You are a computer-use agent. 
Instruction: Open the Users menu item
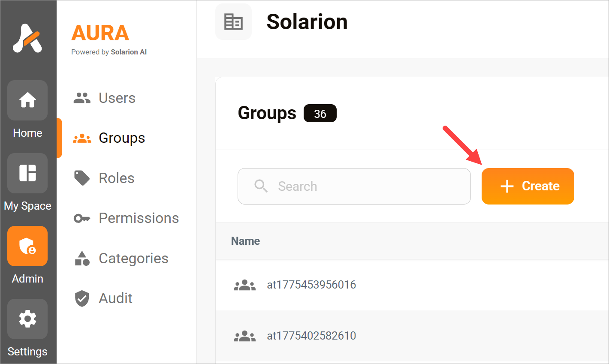(x=117, y=98)
